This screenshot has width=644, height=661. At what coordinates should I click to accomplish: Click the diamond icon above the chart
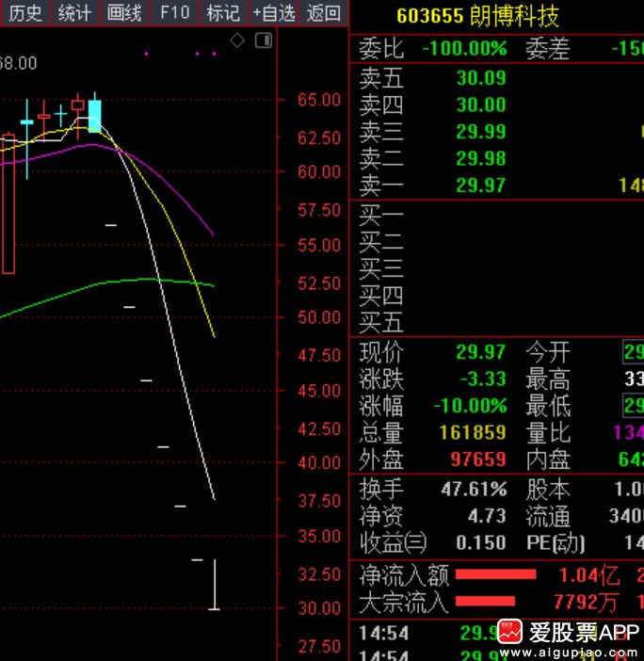[237, 40]
